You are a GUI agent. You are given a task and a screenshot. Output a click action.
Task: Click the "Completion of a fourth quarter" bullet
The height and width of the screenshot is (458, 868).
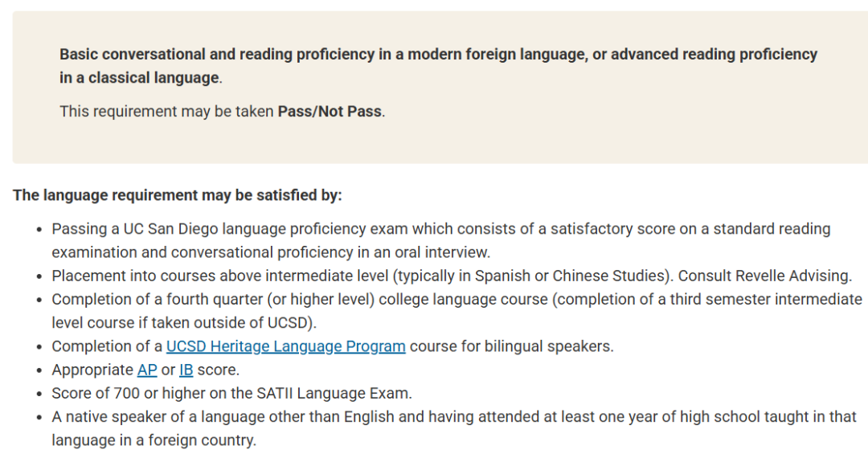point(457,300)
